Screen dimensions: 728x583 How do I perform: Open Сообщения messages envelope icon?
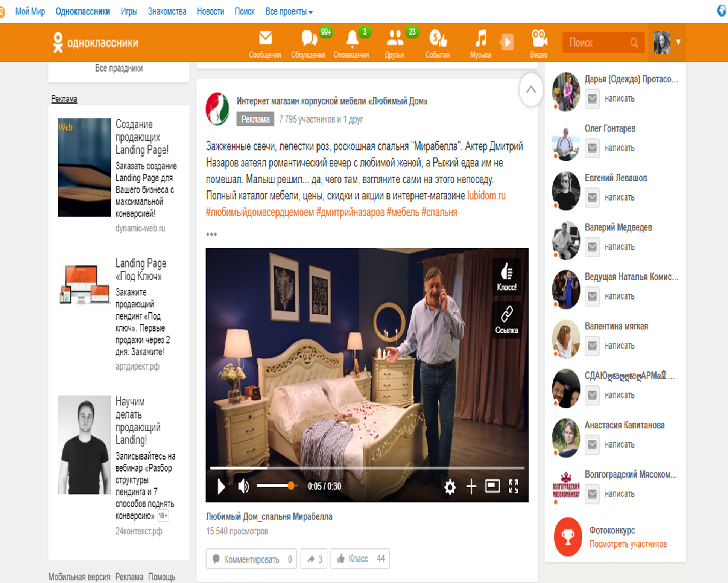(x=265, y=38)
